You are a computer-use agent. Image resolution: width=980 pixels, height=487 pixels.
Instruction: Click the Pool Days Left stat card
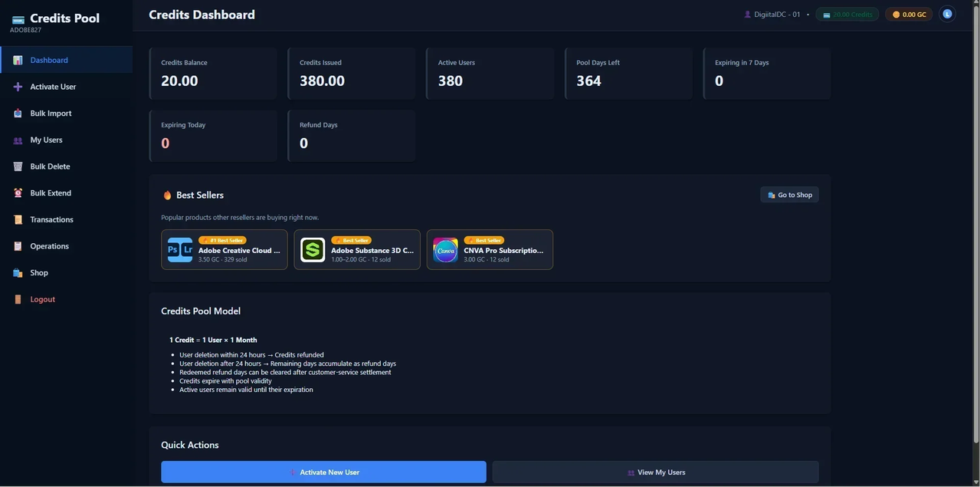(629, 74)
